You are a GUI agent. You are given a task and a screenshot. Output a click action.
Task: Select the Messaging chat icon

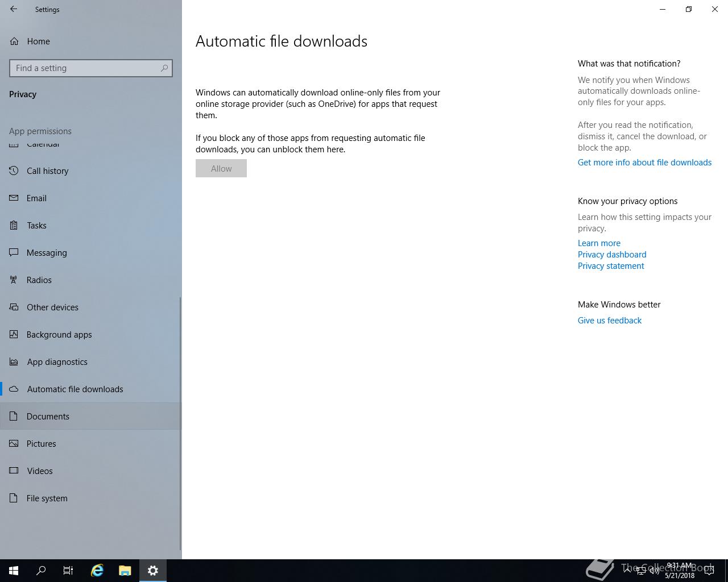14,252
